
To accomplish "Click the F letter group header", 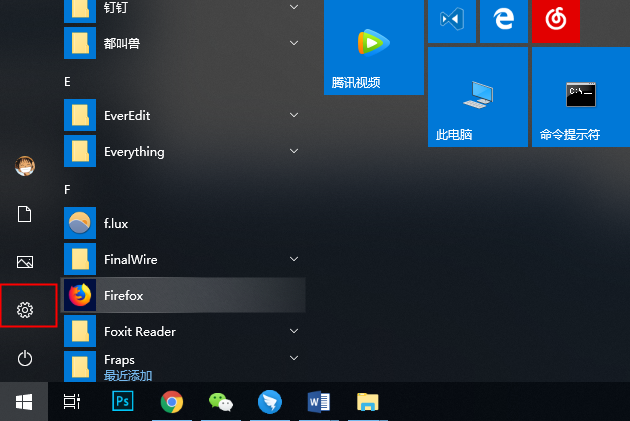I will pos(67,189).
